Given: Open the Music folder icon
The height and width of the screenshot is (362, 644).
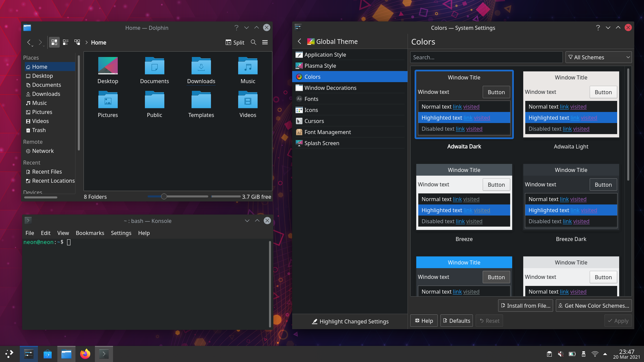Looking at the screenshot, I should pos(248,70).
